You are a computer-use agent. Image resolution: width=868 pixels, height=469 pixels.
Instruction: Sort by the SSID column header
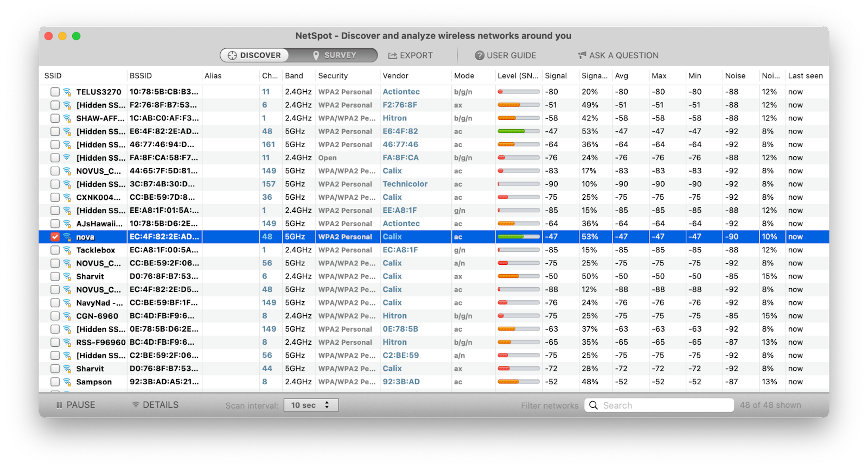pyautogui.click(x=53, y=76)
